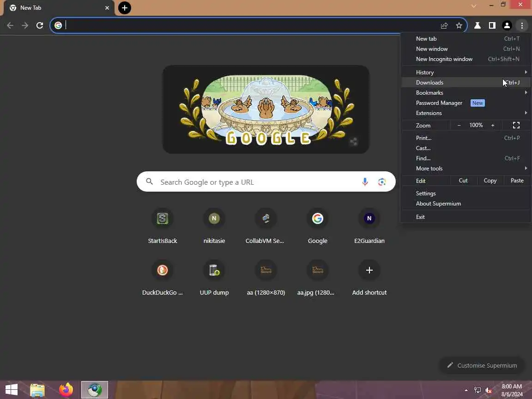This screenshot has width=532, height=399.
Task: Click Paste in the Edit row
Action: pyautogui.click(x=517, y=181)
